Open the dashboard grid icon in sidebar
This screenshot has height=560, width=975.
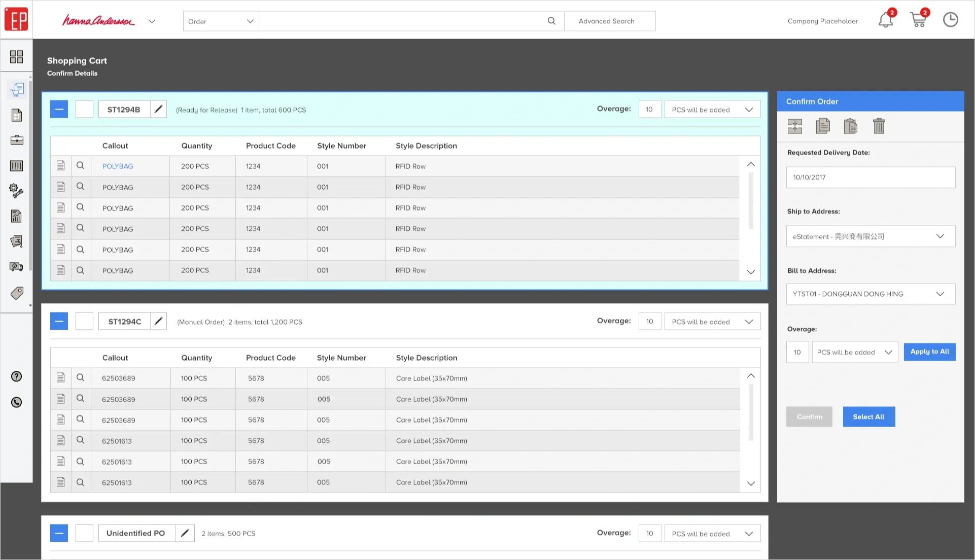(16, 56)
